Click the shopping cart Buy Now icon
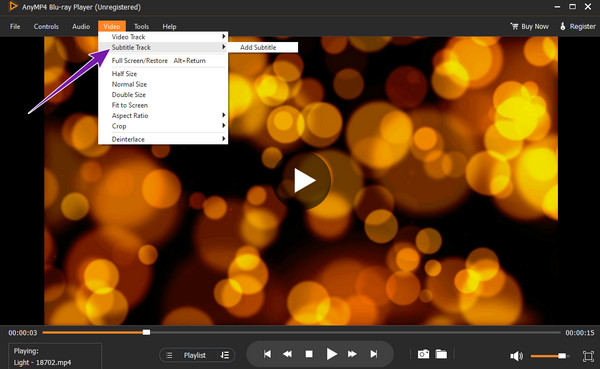600x369 pixels. [514, 26]
